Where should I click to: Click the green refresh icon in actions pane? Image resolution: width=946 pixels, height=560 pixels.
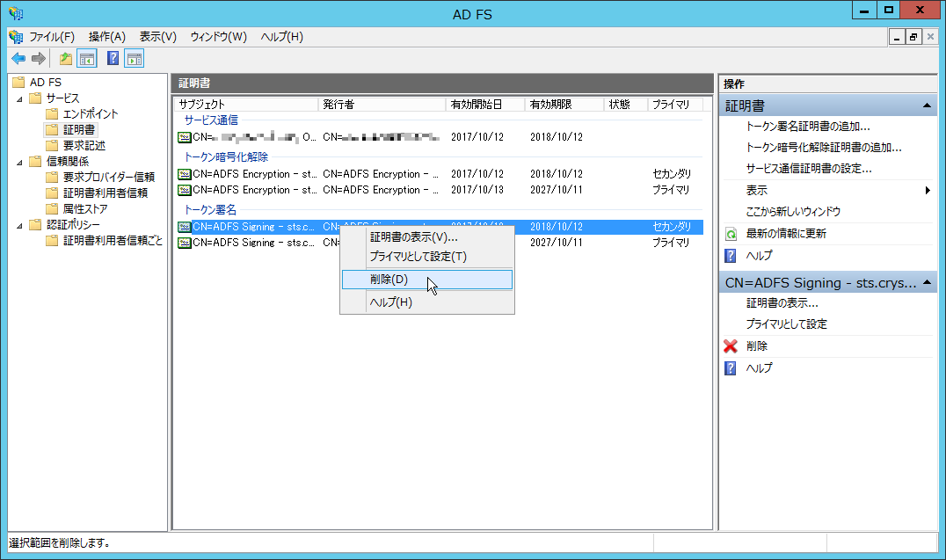pos(731,234)
